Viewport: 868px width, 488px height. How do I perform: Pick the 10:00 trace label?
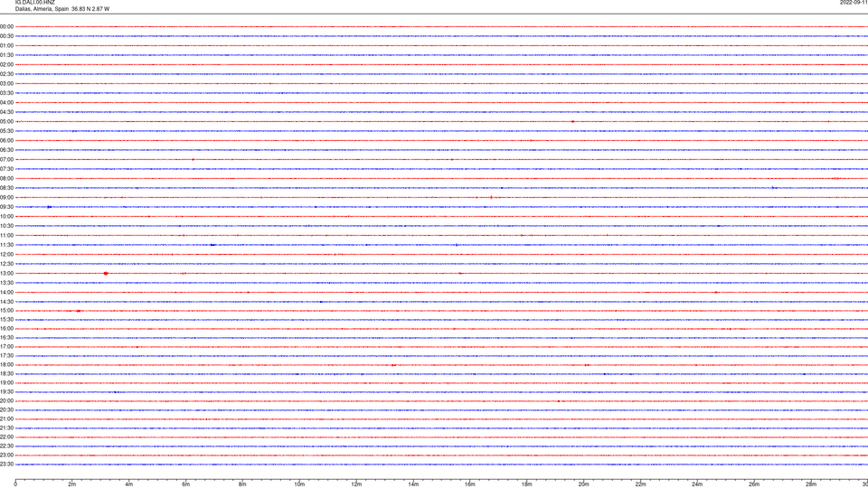click(6, 216)
